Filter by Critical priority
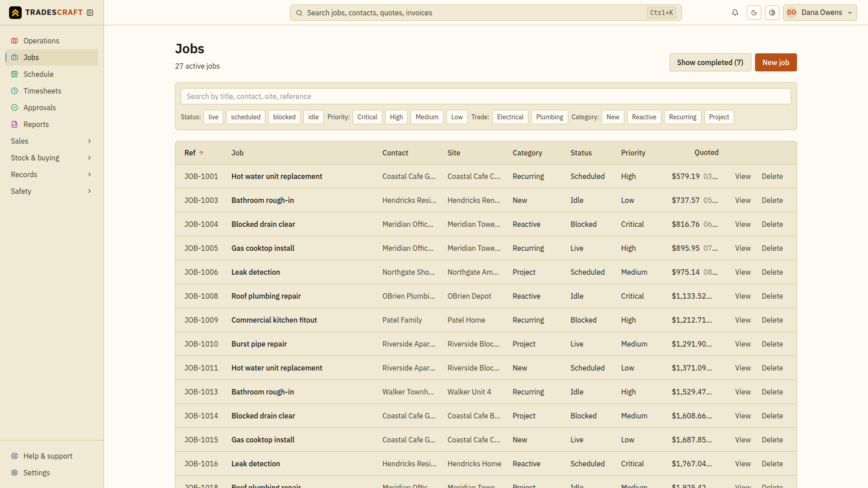This screenshot has width=868, height=488. pos(367,117)
